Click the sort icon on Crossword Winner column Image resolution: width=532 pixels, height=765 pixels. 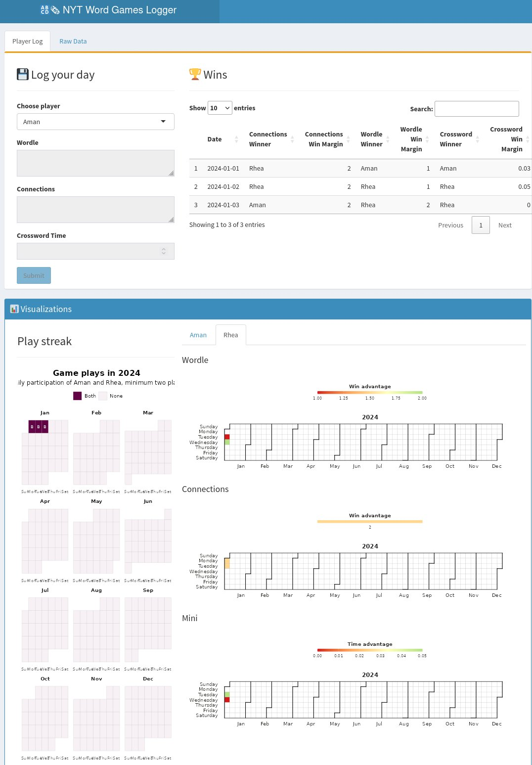(x=478, y=139)
